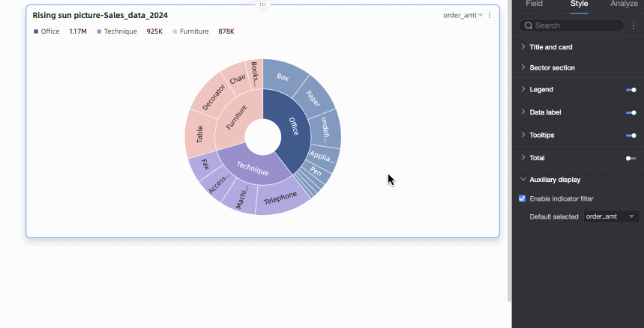Toggle the Legend switch

point(631,90)
